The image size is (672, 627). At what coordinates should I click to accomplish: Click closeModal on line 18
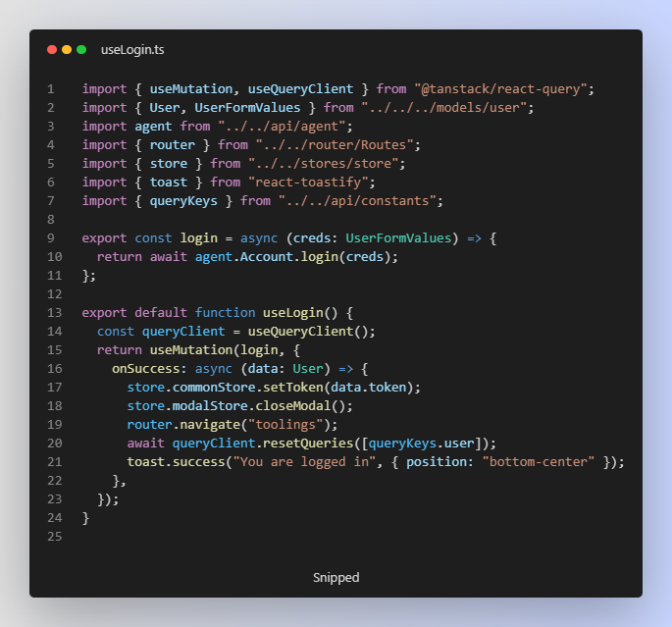pyautogui.click(x=292, y=406)
